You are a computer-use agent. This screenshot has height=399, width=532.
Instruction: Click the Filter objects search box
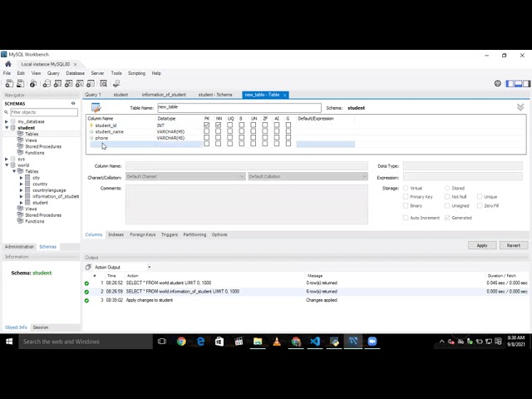click(x=44, y=112)
